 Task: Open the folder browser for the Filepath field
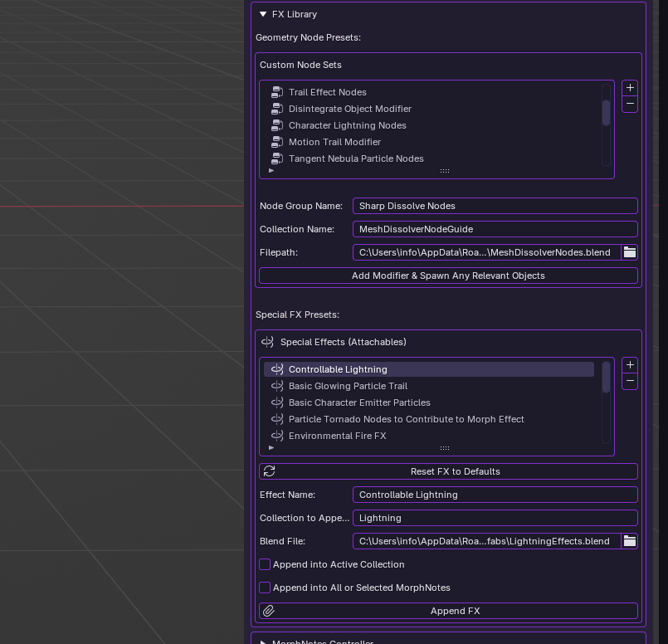pyautogui.click(x=630, y=252)
